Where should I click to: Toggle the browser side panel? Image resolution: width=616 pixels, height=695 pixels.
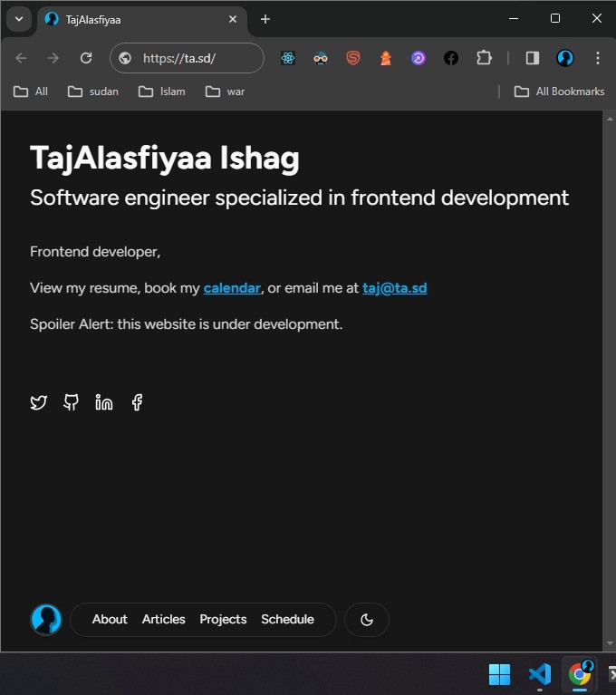(533, 58)
